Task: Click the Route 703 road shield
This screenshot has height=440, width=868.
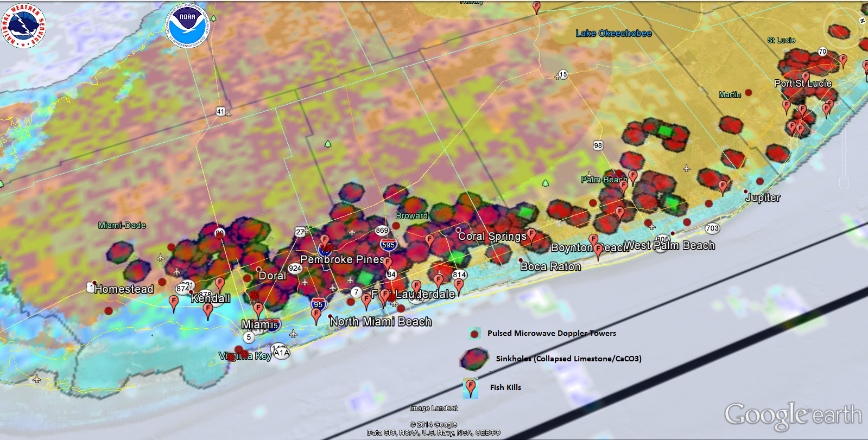Action: click(x=712, y=228)
